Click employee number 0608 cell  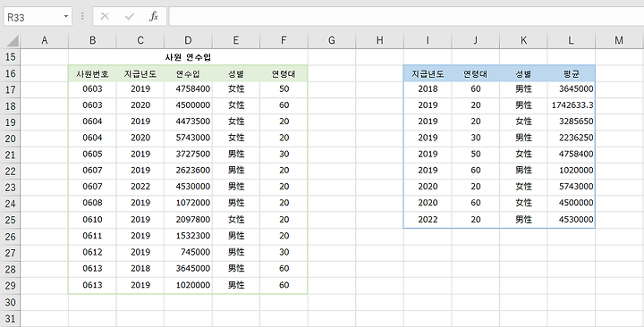point(92,203)
